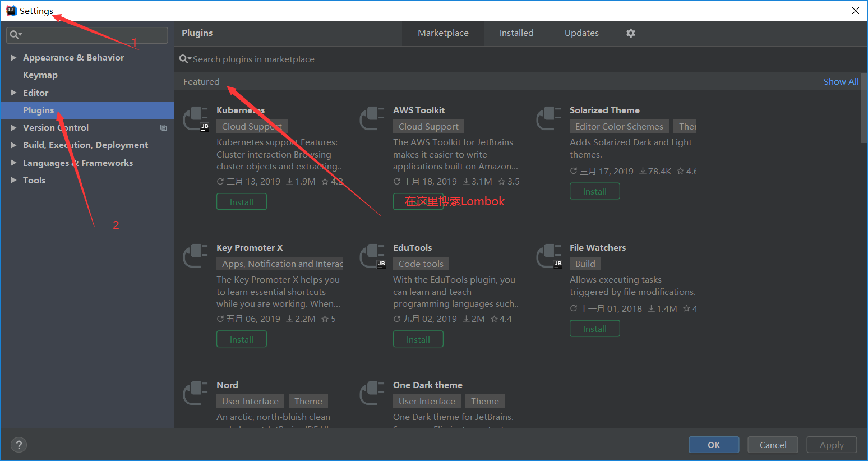The height and width of the screenshot is (461, 868).
Task: Select Plugins in settings tree
Action: click(87, 110)
